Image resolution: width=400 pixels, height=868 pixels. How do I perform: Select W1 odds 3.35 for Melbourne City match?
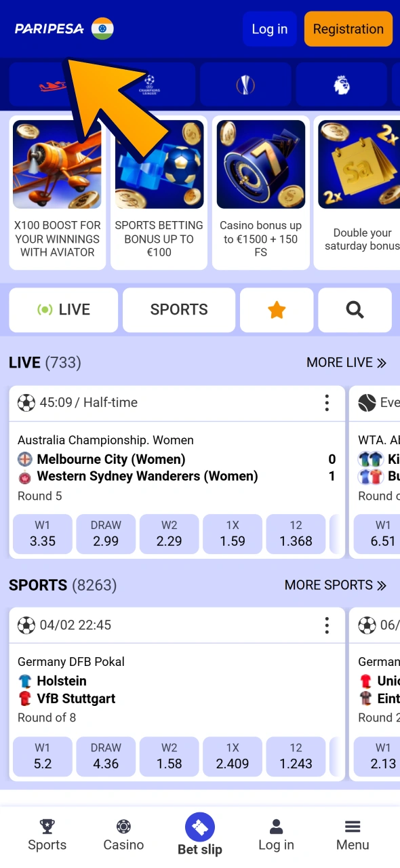[42, 534]
